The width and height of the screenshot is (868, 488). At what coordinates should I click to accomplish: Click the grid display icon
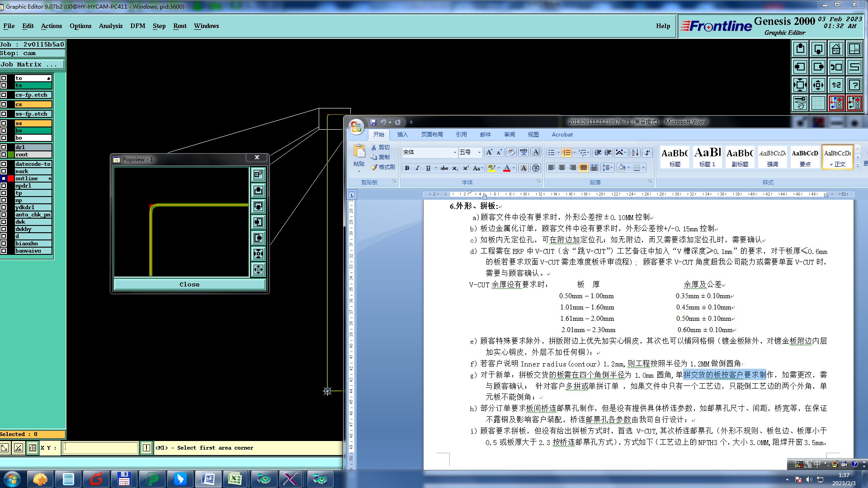click(818, 103)
